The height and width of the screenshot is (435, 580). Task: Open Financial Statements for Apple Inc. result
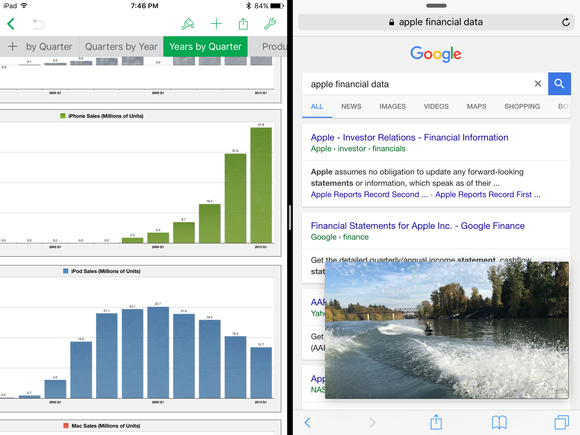tap(418, 226)
